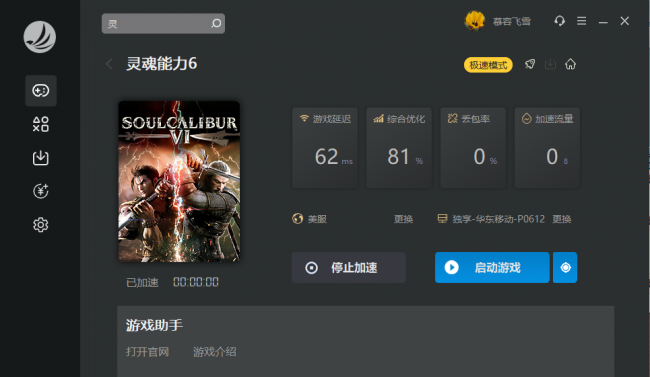
Task: Click the 00:00:00 accelerated timer
Action: click(x=196, y=282)
